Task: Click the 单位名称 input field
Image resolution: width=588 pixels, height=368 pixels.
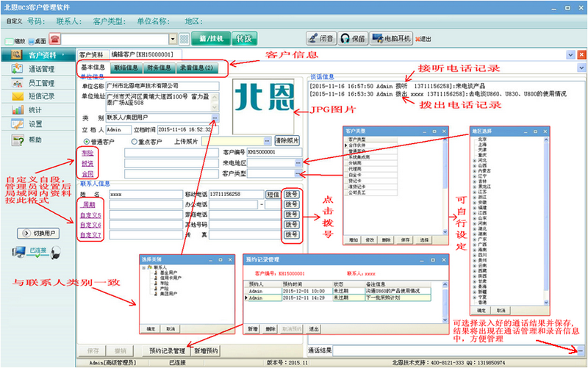Action: pyautogui.click(x=162, y=86)
